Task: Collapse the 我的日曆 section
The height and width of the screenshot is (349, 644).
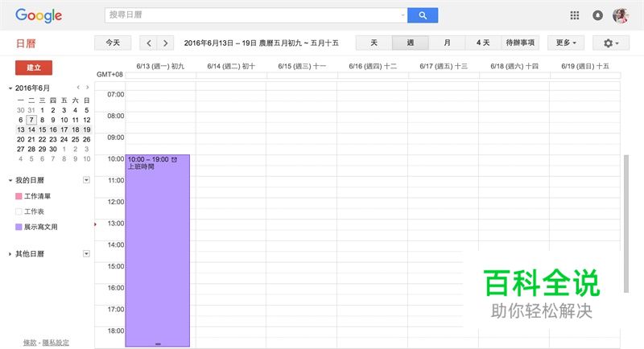Action: coord(10,180)
